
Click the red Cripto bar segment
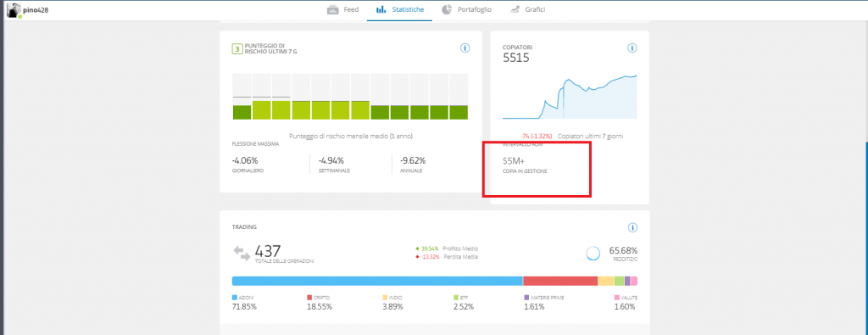click(560, 282)
